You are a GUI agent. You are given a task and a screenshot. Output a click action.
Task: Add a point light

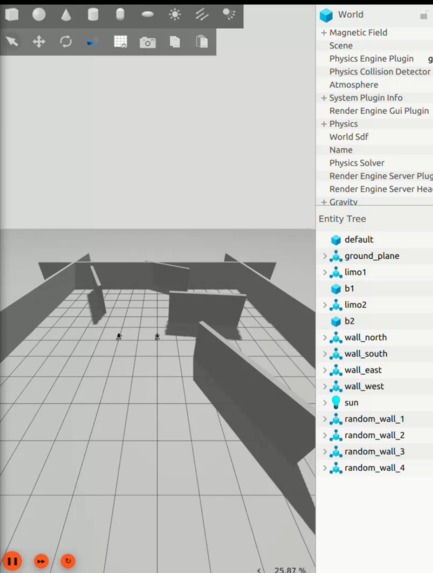(175, 15)
